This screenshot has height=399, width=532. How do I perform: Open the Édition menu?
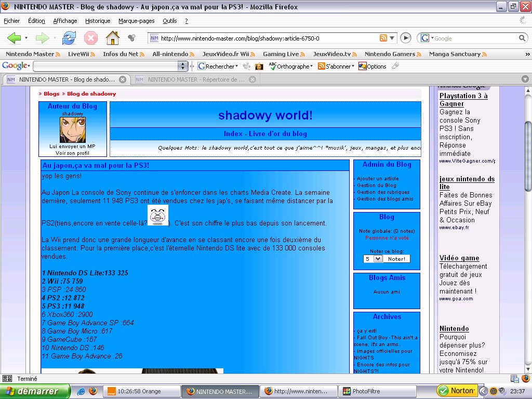[36, 21]
